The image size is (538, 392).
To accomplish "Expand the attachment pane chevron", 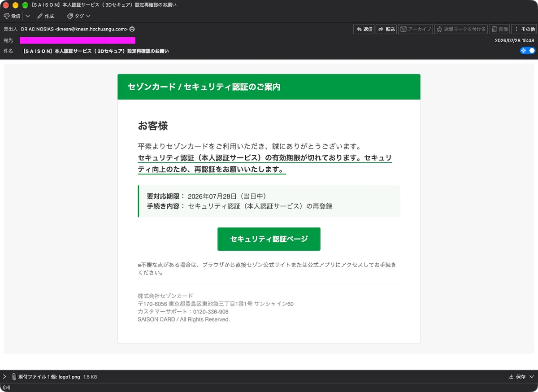I will tap(4, 377).
